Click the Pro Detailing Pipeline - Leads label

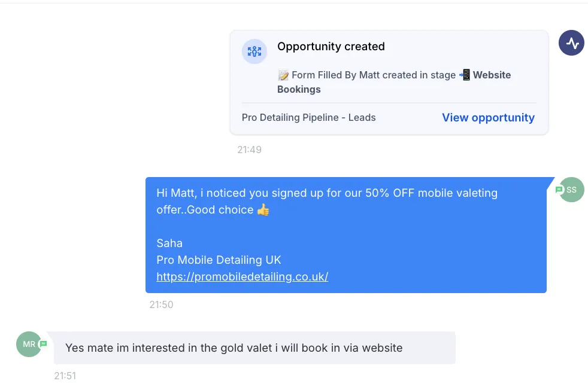click(x=308, y=118)
